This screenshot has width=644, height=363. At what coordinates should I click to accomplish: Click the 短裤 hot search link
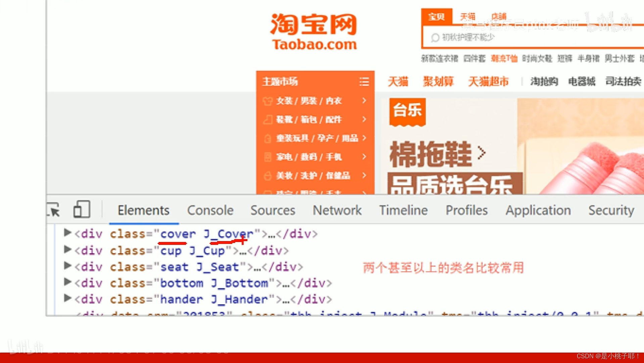565,58
